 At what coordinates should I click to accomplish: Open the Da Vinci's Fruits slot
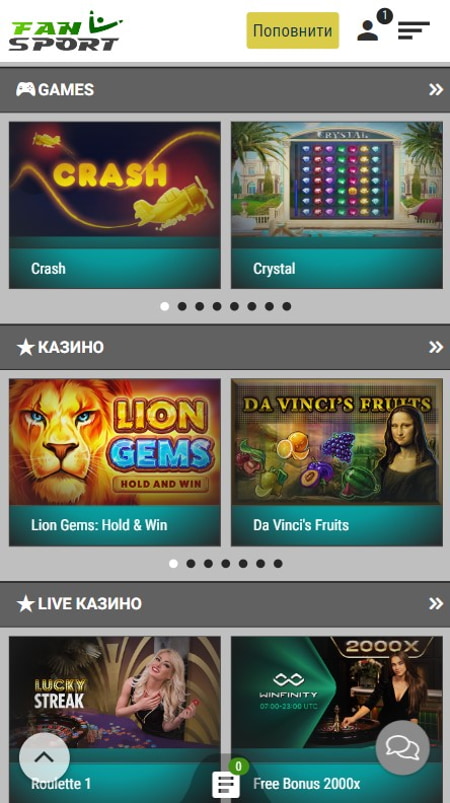(337, 462)
